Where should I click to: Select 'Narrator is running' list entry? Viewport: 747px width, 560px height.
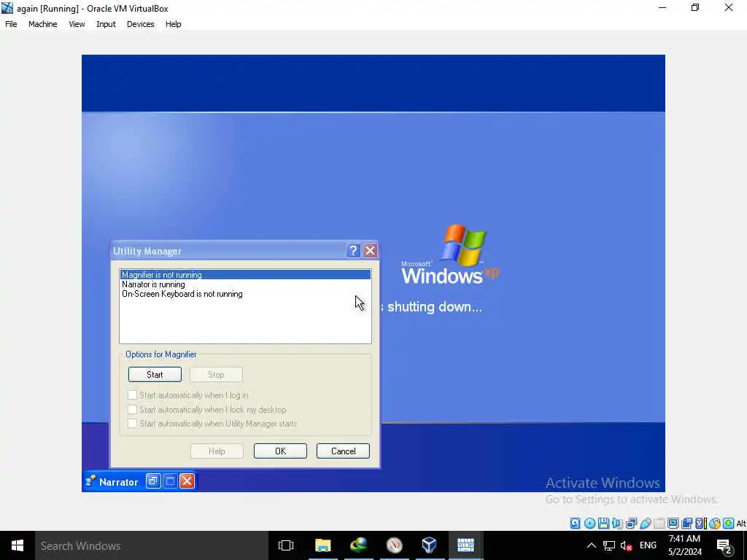pyautogui.click(x=245, y=284)
